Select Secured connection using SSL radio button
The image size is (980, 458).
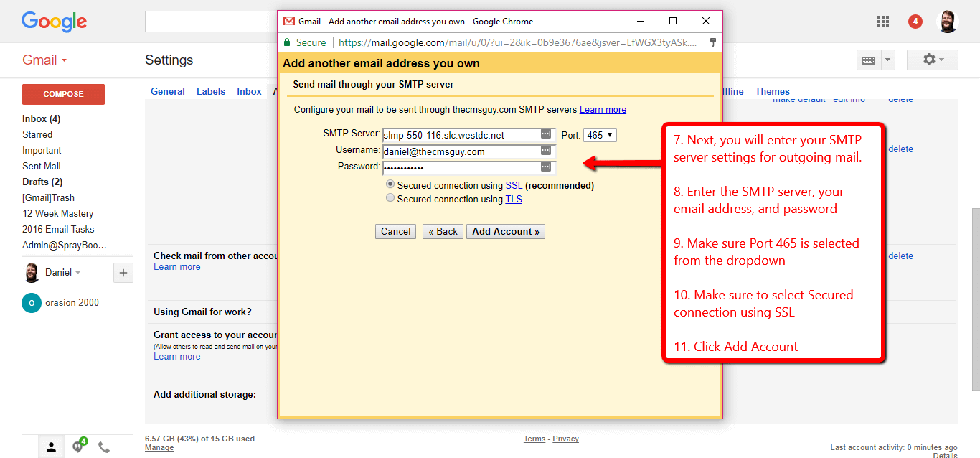tap(390, 184)
